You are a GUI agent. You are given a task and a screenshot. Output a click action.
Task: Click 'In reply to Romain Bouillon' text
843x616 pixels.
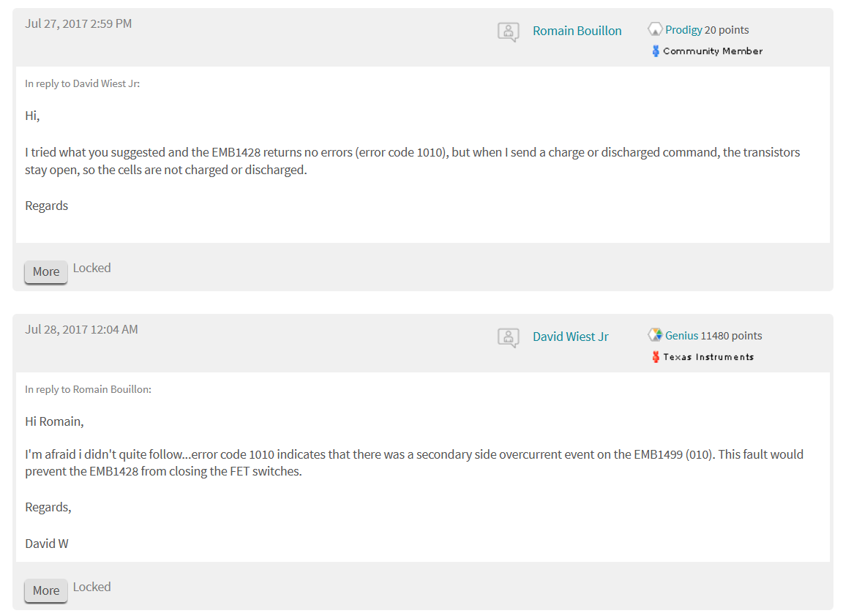88,389
